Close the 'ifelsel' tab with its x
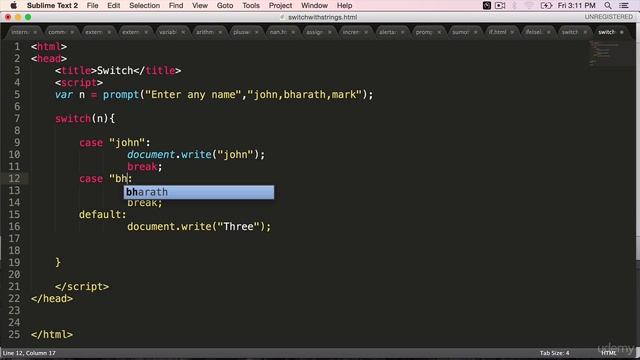Viewport: 640px width, 360px height. coord(549,32)
